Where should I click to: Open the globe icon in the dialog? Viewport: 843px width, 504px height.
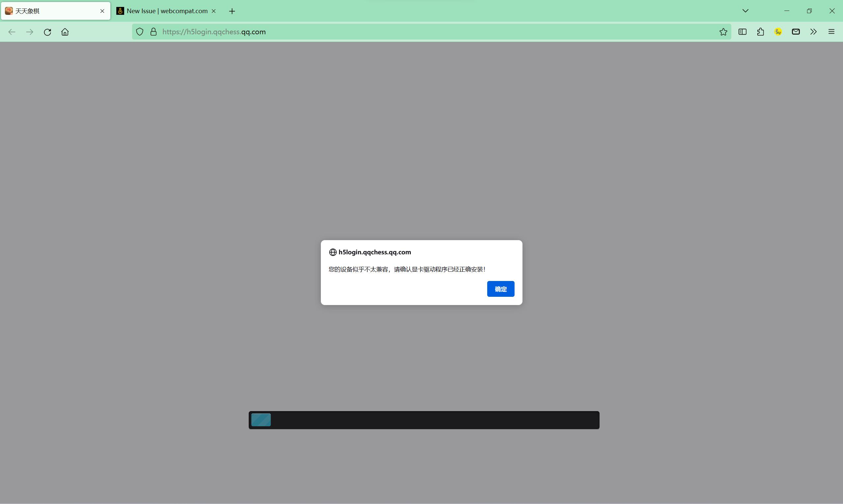[332, 252]
